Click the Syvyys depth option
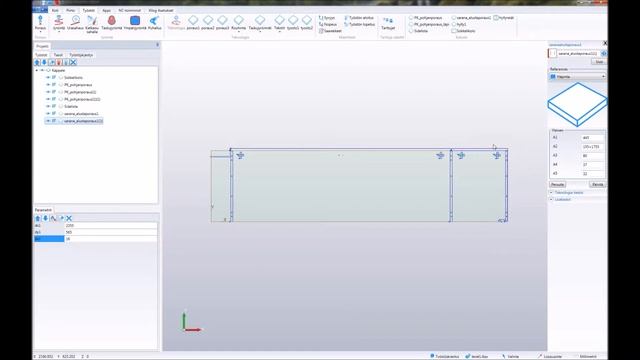This screenshot has width=640, height=360. tap(327, 18)
